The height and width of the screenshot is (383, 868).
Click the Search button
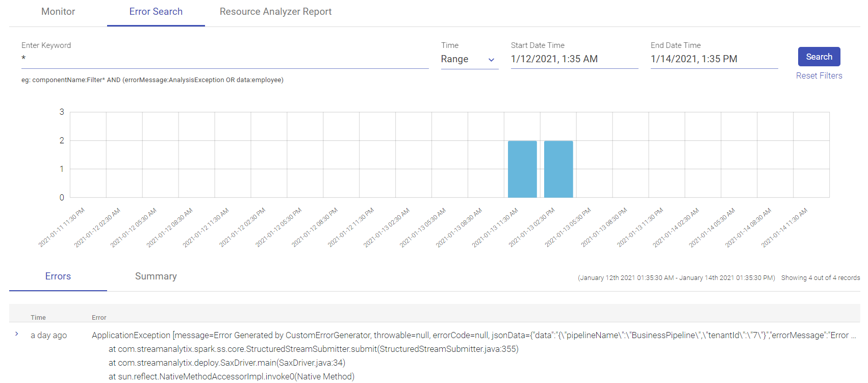click(x=819, y=57)
